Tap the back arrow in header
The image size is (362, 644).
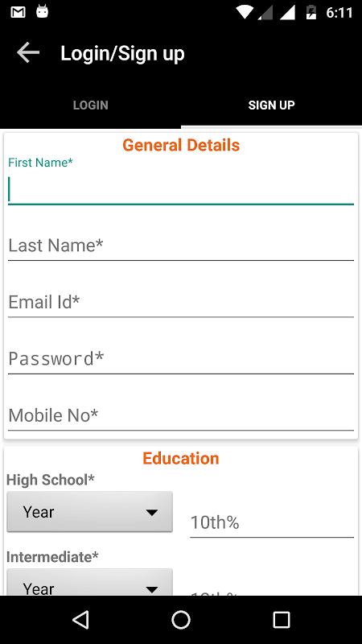[x=28, y=53]
